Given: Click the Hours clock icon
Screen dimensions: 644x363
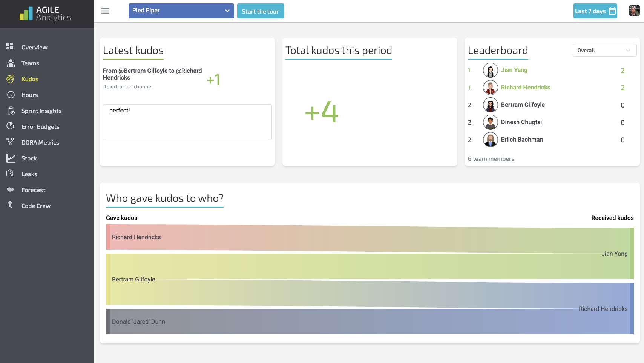Looking at the screenshot, I should pyautogui.click(x=11, y=95).
